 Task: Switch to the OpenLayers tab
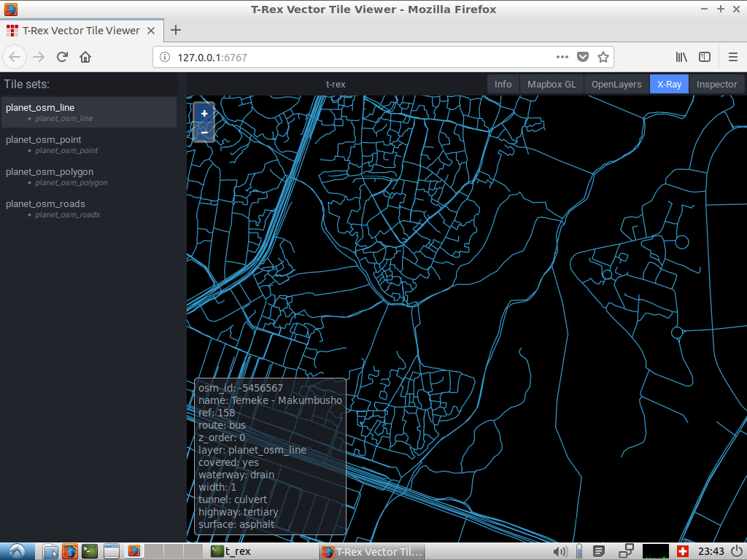pyautogui.click(x=616, y=85)
